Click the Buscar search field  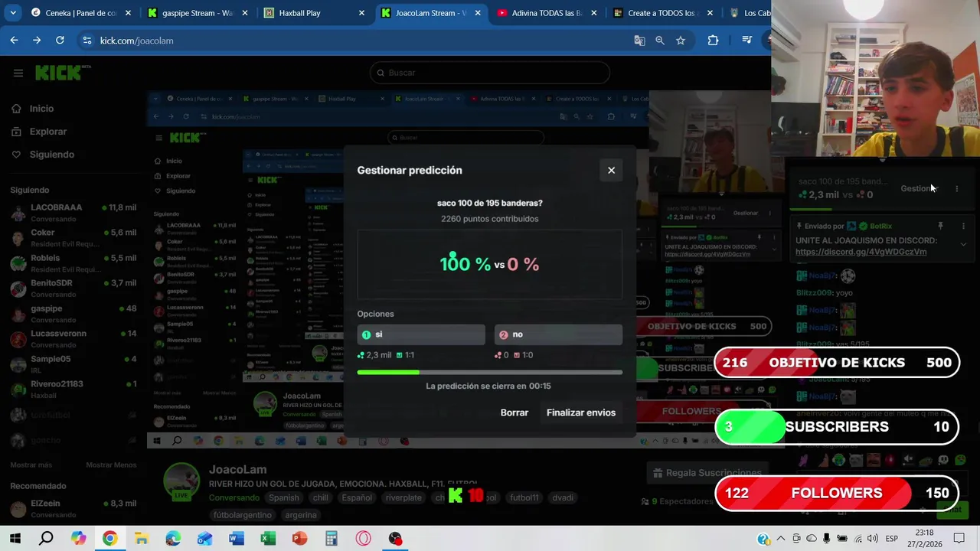(490, 73)
